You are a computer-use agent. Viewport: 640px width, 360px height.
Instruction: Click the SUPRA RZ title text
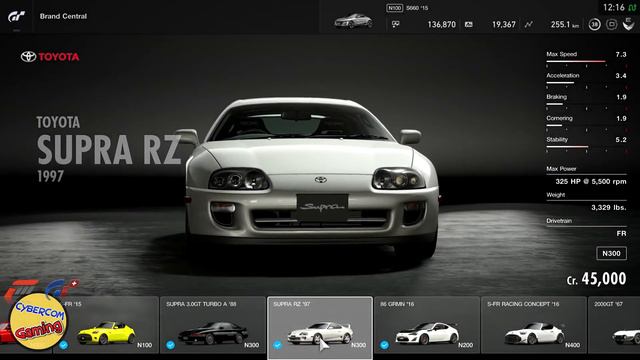[109, 149]
